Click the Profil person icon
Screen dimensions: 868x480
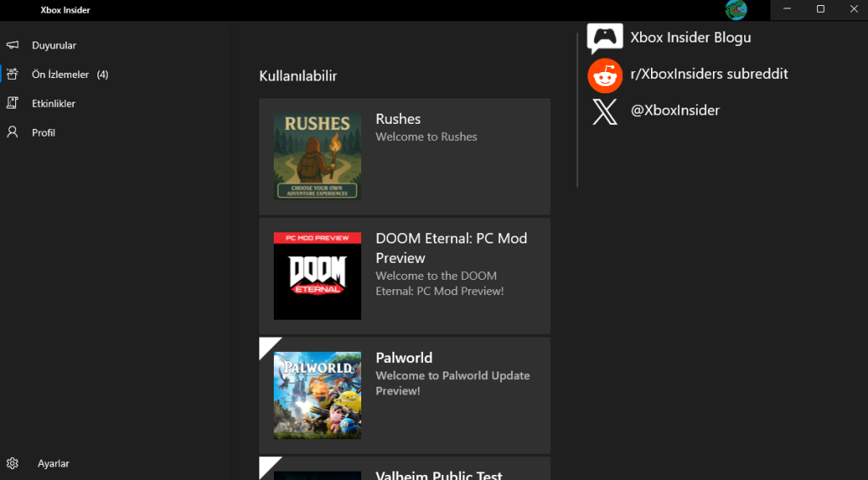tap(12, 132)
